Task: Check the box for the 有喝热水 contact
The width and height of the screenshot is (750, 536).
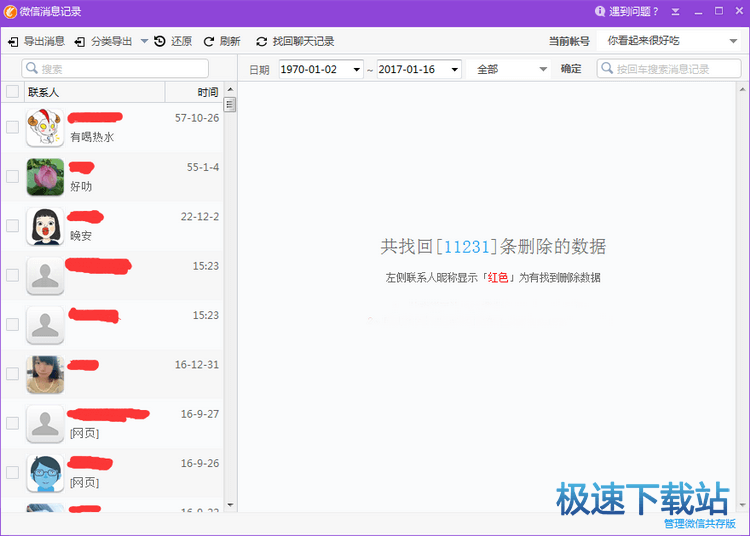Action: (12, 127)
